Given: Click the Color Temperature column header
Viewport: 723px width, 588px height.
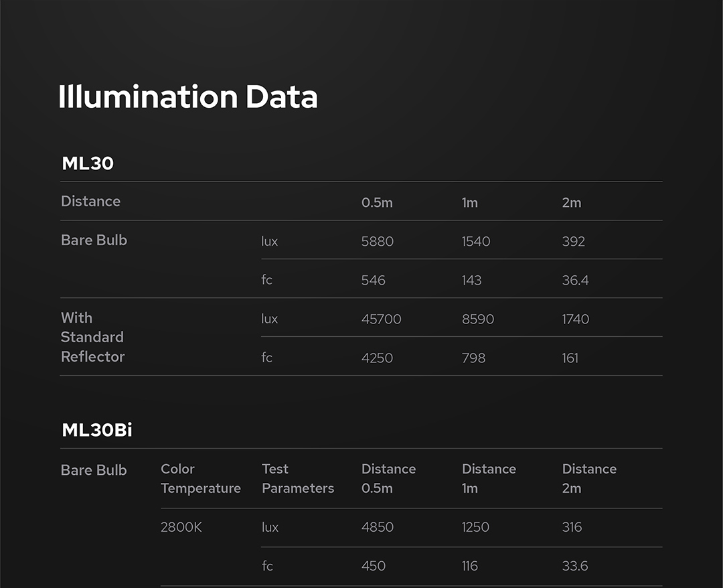Looking at the screenshot, I should (x=200, y=479).
